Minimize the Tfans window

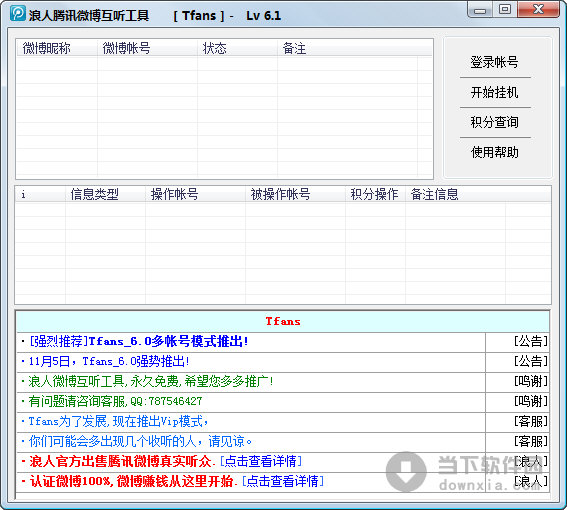[x=480, y=10]
